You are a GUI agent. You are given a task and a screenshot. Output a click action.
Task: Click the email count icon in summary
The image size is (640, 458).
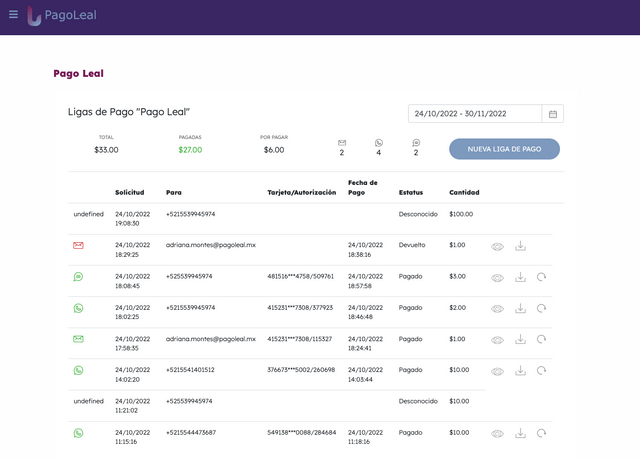tap(342, 143)
